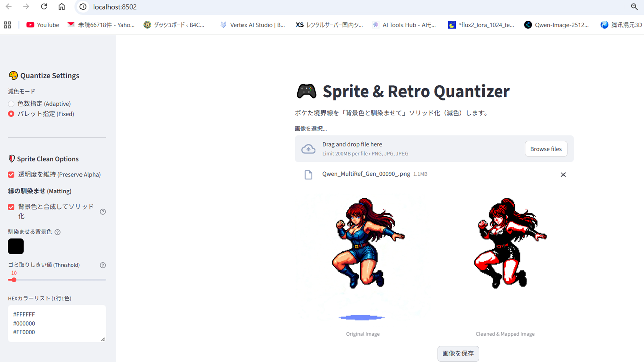This screenshot has height=362, width=644.
Task: Uncheck 背景色と合成してソリッド化 checkbox
Action: (11, 207)
